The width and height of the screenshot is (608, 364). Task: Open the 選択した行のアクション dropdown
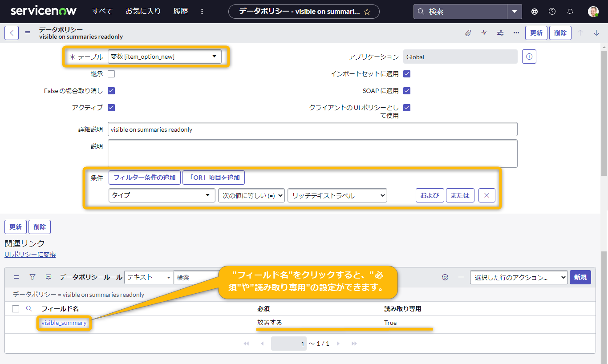[519, 277]
